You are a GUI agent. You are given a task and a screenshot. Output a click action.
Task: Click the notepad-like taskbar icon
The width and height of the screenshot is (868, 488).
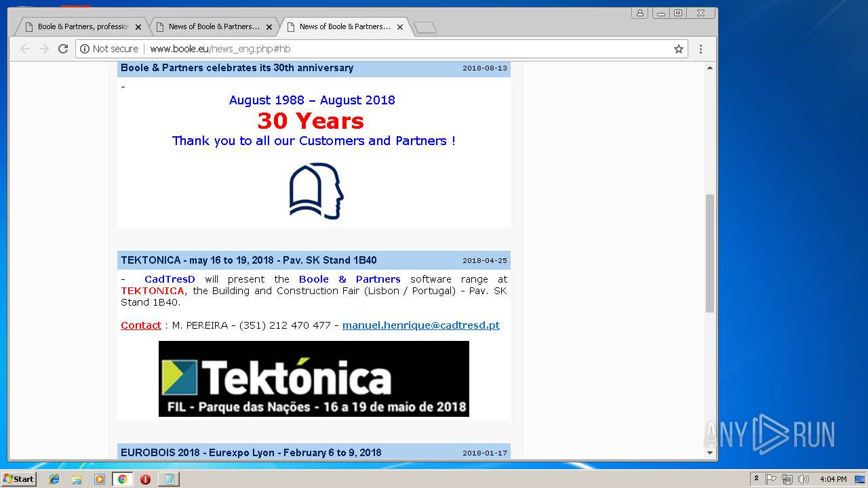click(167, 479)
